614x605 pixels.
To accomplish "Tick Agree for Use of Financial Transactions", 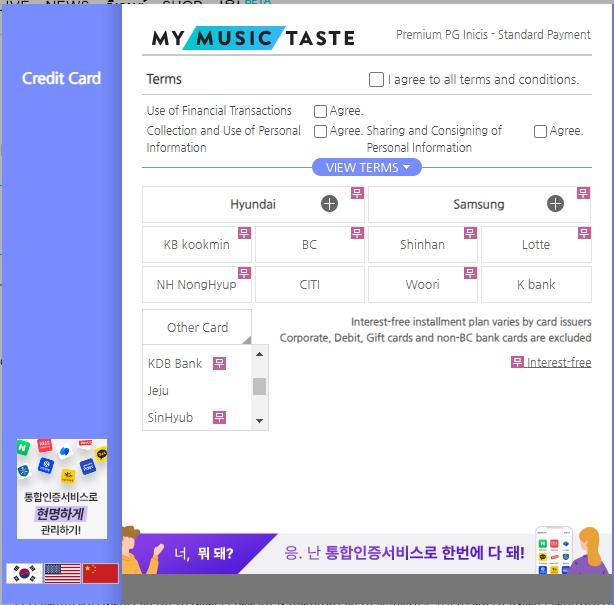I will point(320,111).
